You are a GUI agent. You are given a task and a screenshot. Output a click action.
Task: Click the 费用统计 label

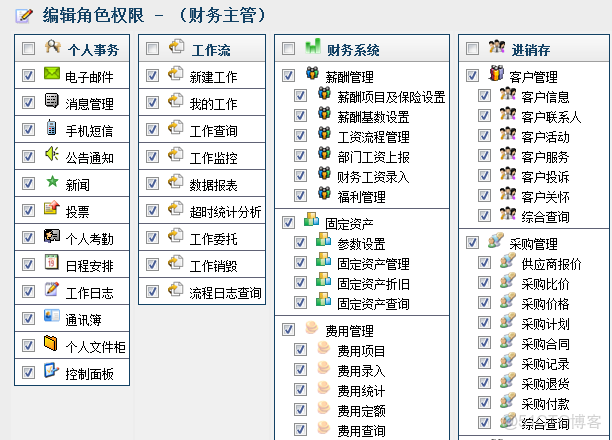pyautogui.click(x=362, y=391)
